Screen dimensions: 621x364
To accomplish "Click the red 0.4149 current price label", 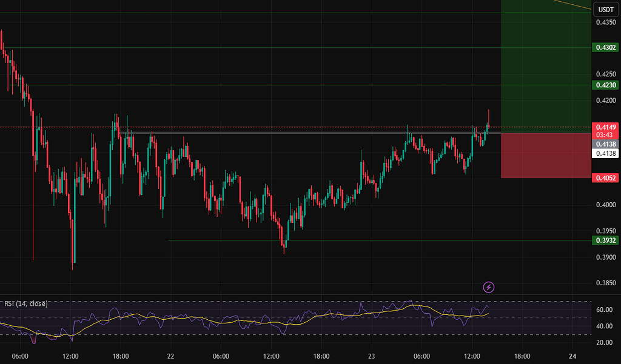I will [606, 127].
